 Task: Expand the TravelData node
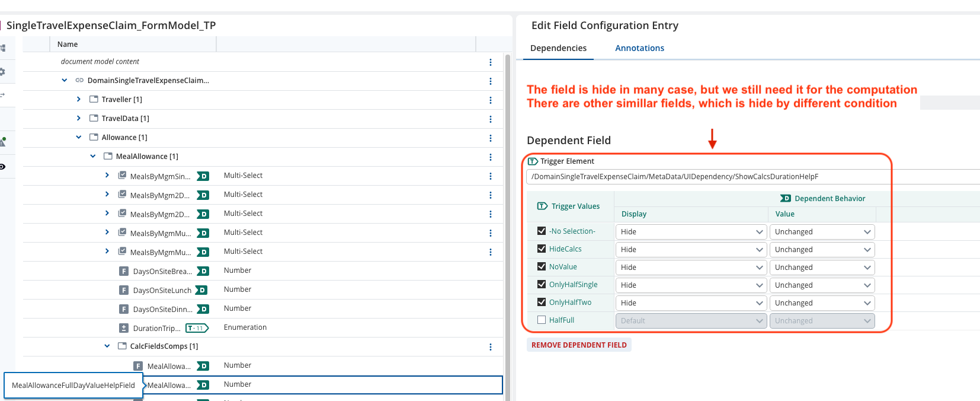pos(79,118)
